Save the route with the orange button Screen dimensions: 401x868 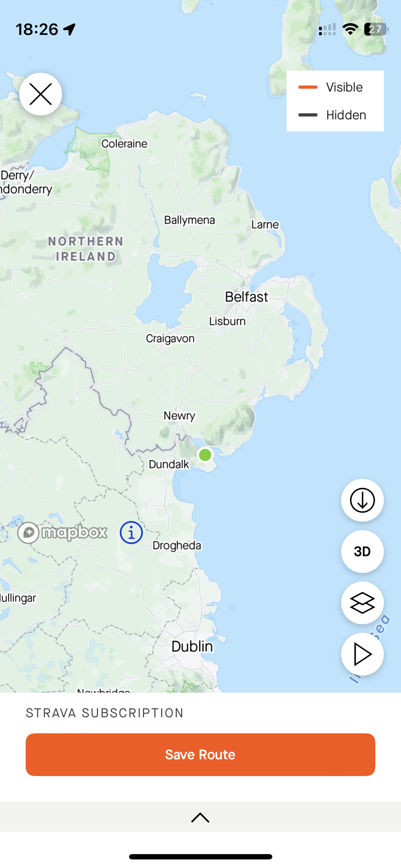pos(200,755)
